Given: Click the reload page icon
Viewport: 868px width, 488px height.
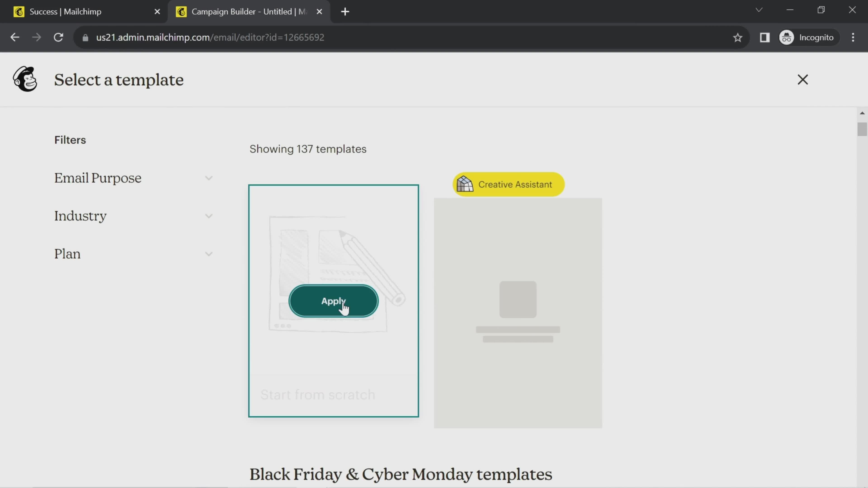Looking at the screenshot, I should click(58, 37).
